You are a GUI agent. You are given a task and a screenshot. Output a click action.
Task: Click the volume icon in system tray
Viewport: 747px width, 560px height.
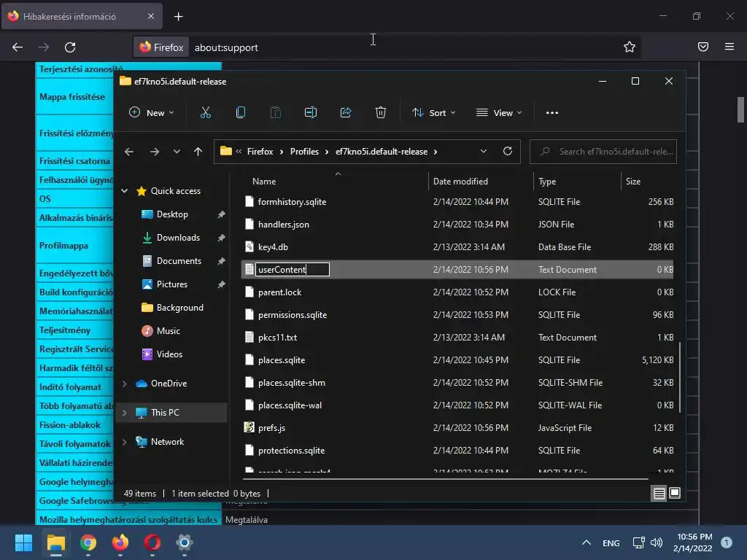(656, 542)
